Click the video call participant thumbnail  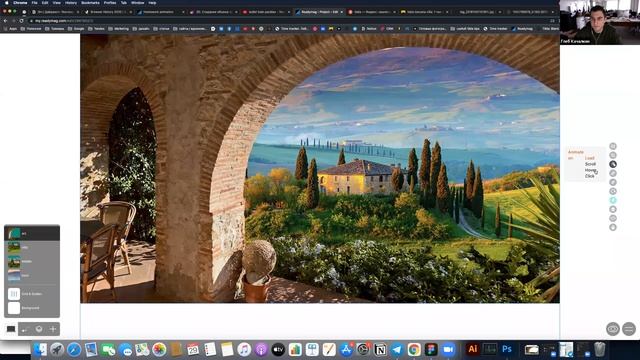600,22
